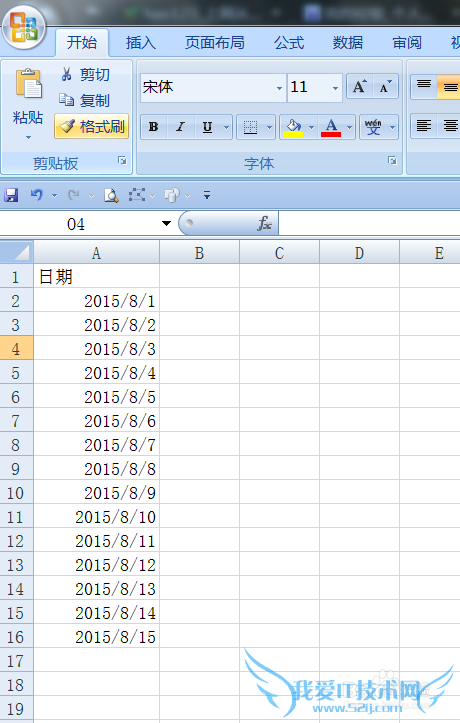Switch to the 插入 tab

click(141, 43)
